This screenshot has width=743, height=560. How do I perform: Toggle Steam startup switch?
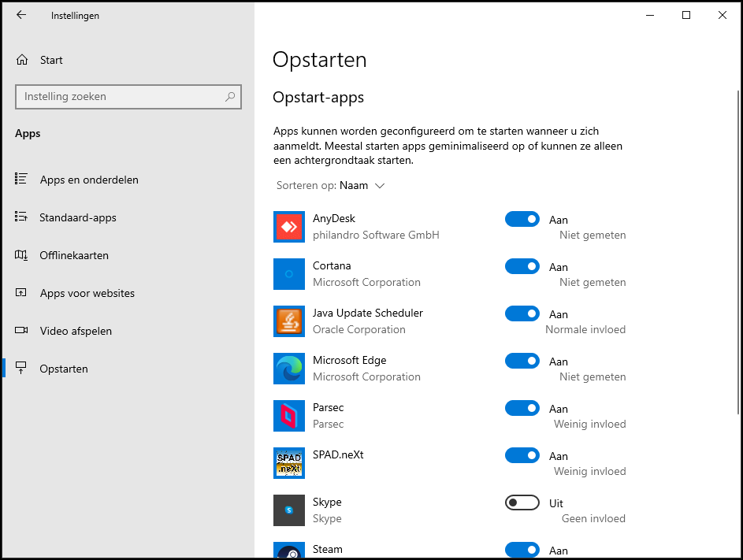click(522, 550)
